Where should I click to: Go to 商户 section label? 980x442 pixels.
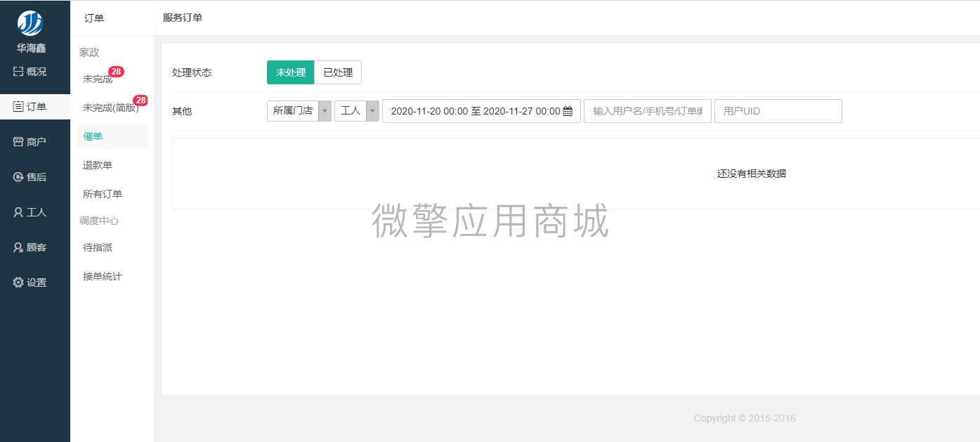pyautogui.click(x=37, y=142)
